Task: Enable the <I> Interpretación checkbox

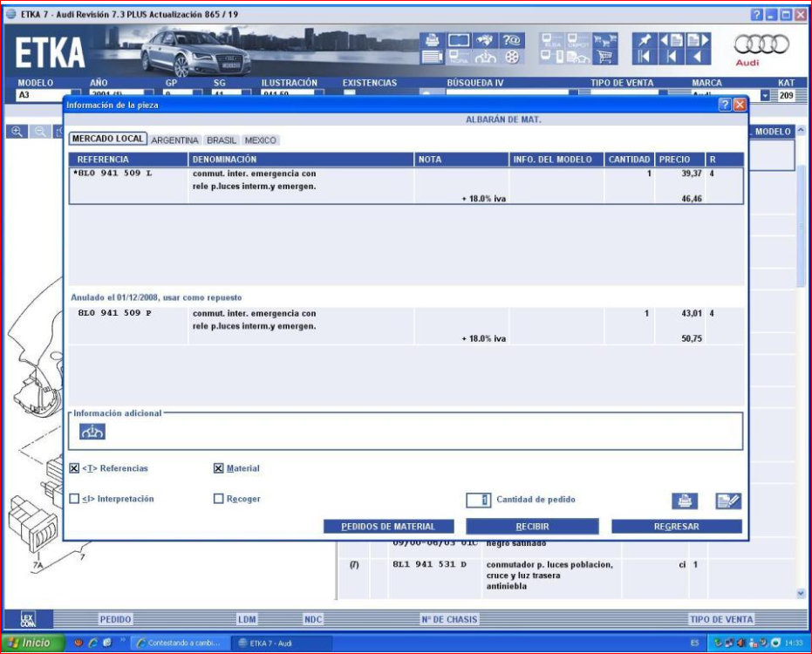Action: point(75,499)
